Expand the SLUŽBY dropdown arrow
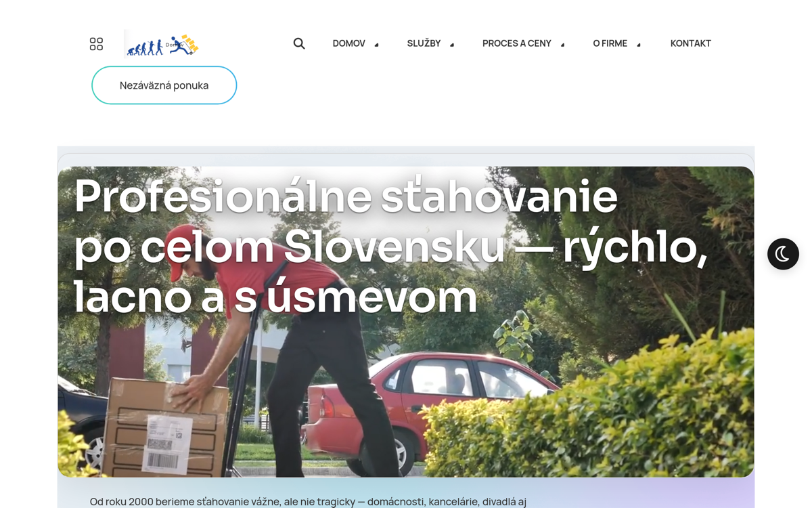The height and width of the screenshot is (508, 812). coord(451,46)
